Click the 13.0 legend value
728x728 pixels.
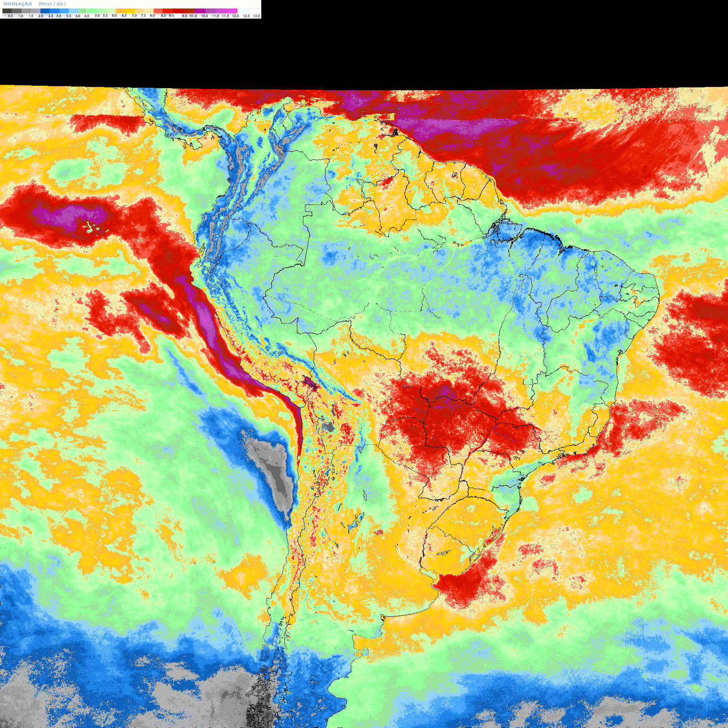(x=256, y=16)
